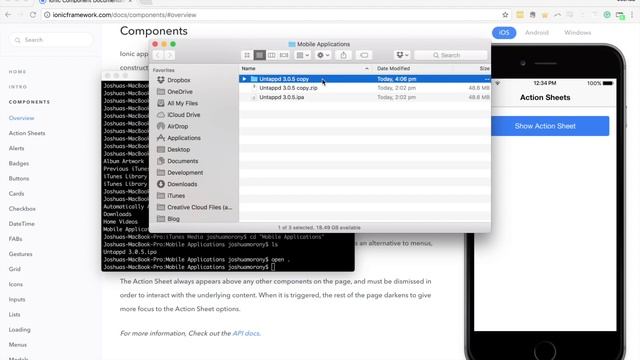Open Grid in docs sidebar
Viewport: 640px width, 360px height.
[x=15, y=269]
